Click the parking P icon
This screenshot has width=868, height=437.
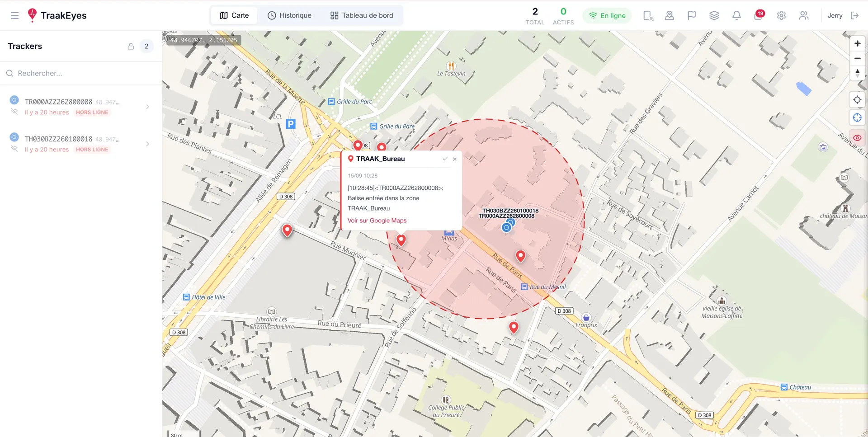[x=291, y=124]
